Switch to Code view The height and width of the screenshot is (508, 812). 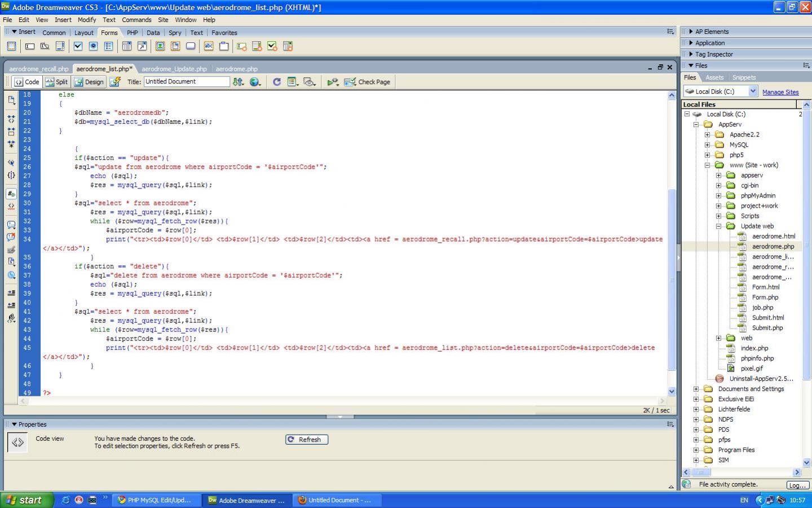[x=27, y=82]
